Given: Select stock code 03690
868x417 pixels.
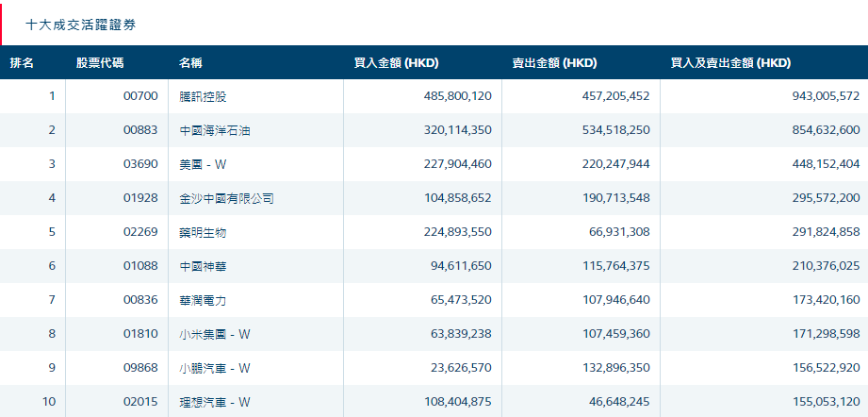Looking at the screenshot, I should [140, 164].
